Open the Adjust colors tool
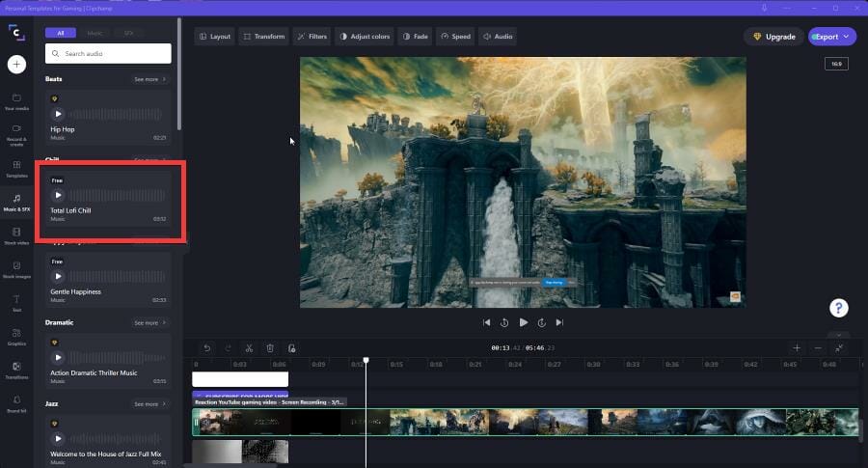The image size is (868, 468). [365, 37]
